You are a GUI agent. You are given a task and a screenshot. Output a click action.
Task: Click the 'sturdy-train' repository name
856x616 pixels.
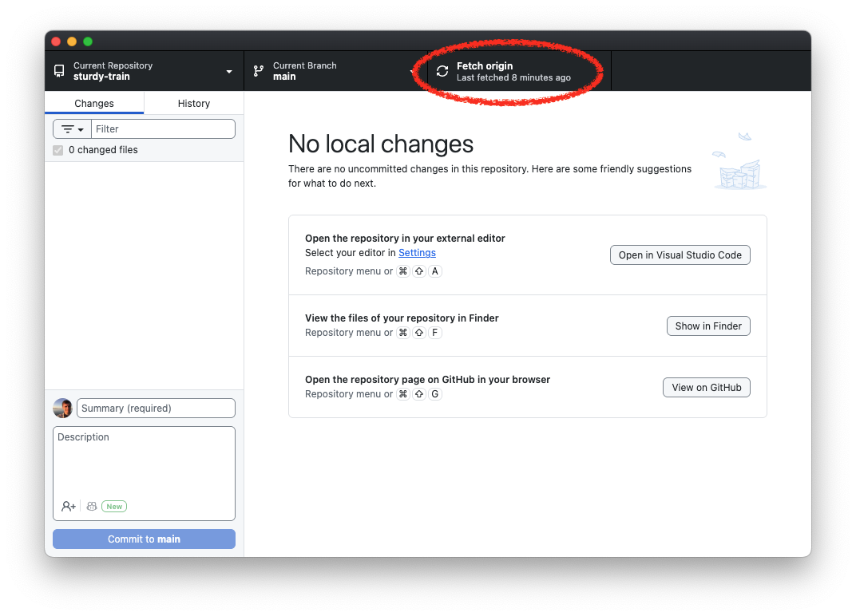click(x=101, y=77)
